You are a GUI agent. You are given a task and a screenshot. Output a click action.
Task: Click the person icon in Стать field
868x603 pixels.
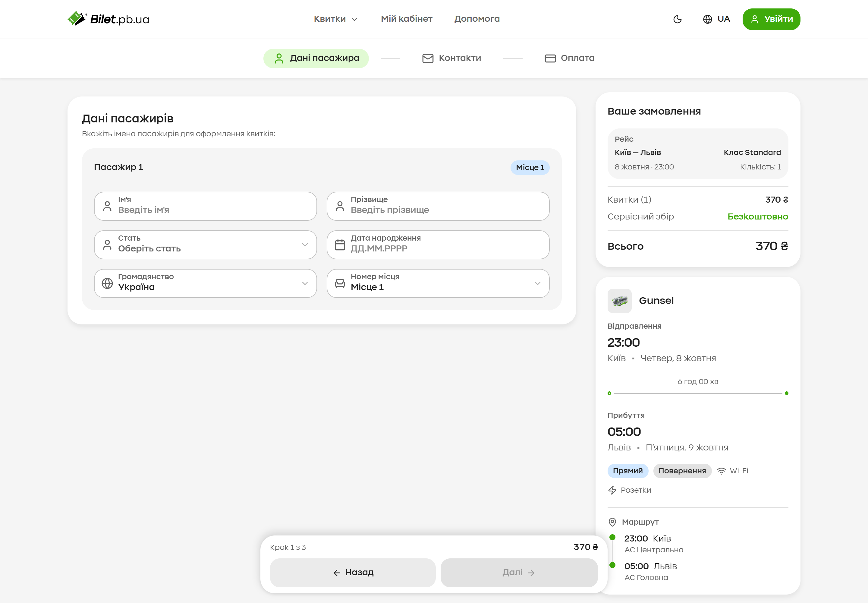[x=107, y=245]
